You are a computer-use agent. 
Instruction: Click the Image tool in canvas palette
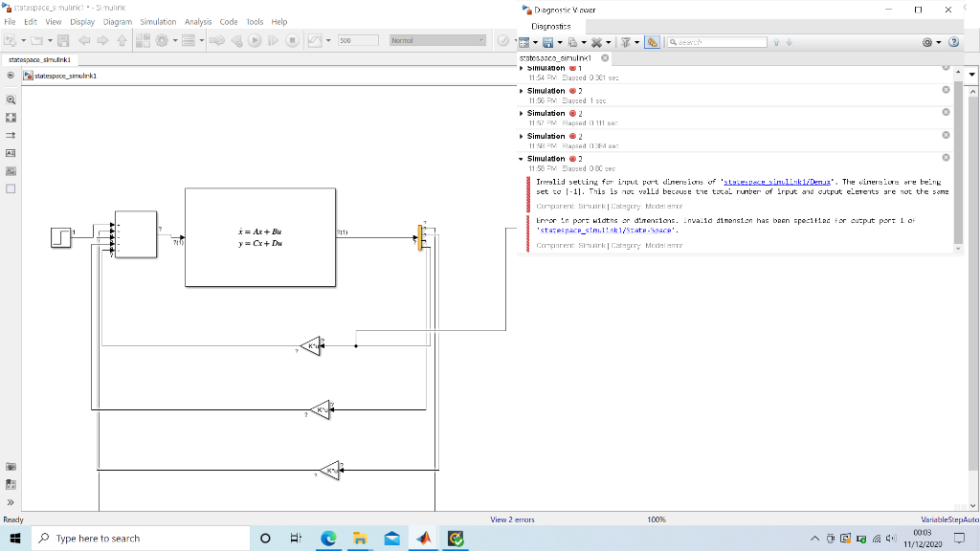(11, 171)
